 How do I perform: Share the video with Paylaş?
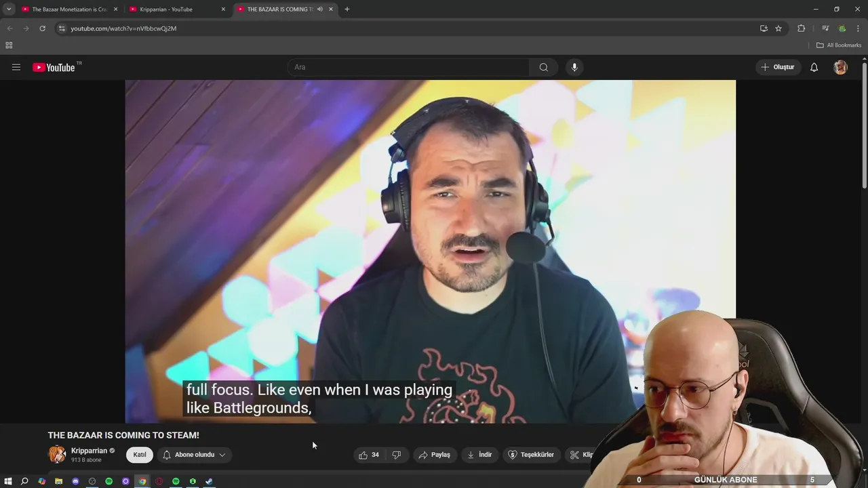coord(434,455)
